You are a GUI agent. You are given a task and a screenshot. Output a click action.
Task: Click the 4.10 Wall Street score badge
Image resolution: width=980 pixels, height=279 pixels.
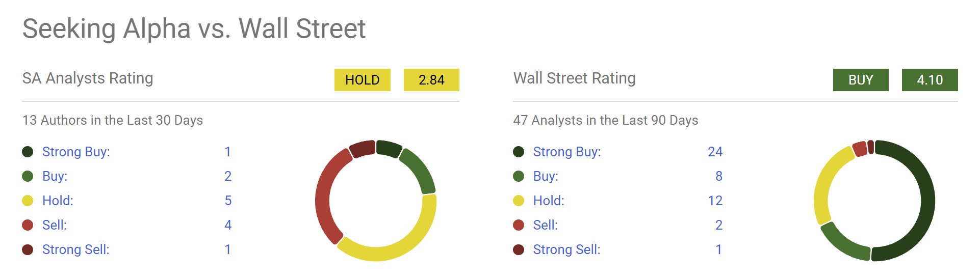[x=930, y=80]
